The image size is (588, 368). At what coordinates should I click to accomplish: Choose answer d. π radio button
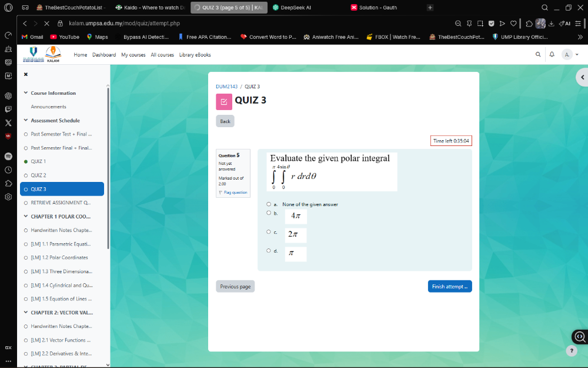tap(269, 251)
